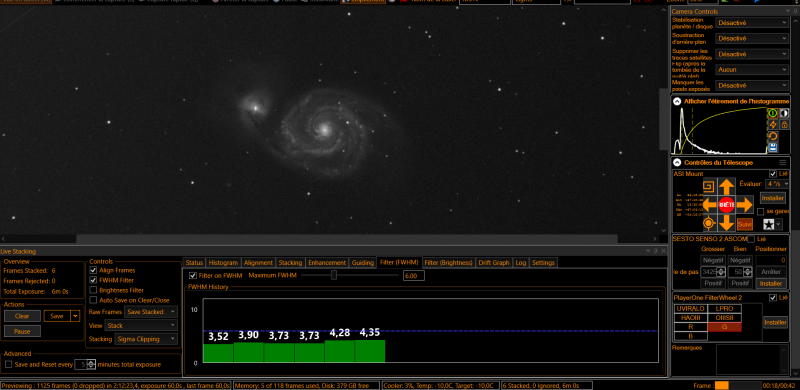This screenshot has width=800, height=390.
Task: Select the HAOIII filter
Action: click(x=691, y=318)
